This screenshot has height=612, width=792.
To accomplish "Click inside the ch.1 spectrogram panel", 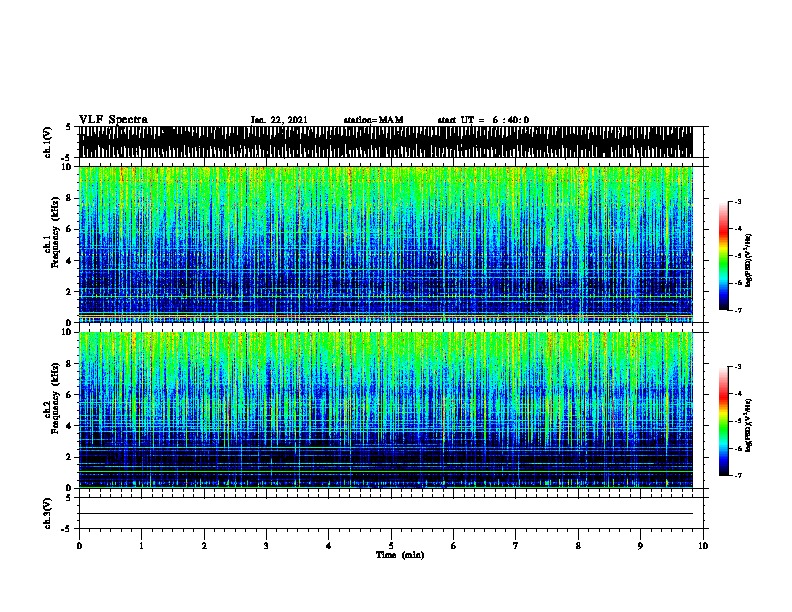I will click(x=386, y=244).
